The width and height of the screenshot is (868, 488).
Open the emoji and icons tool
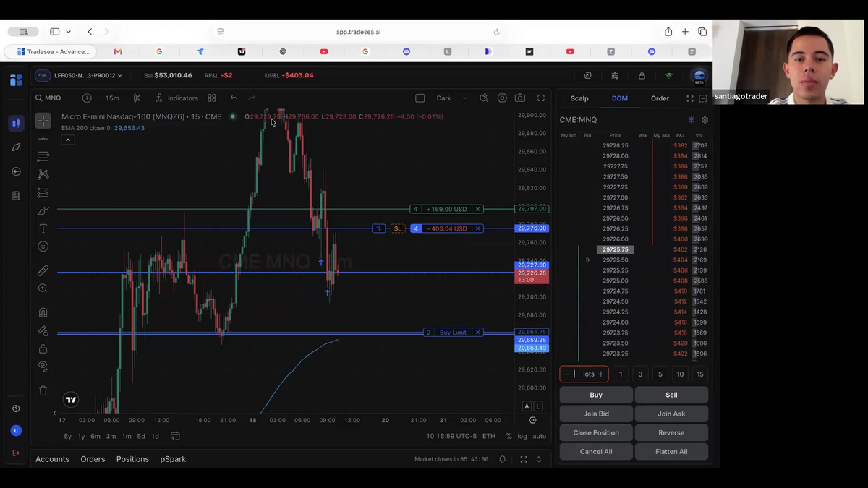[x=43, y=247]
